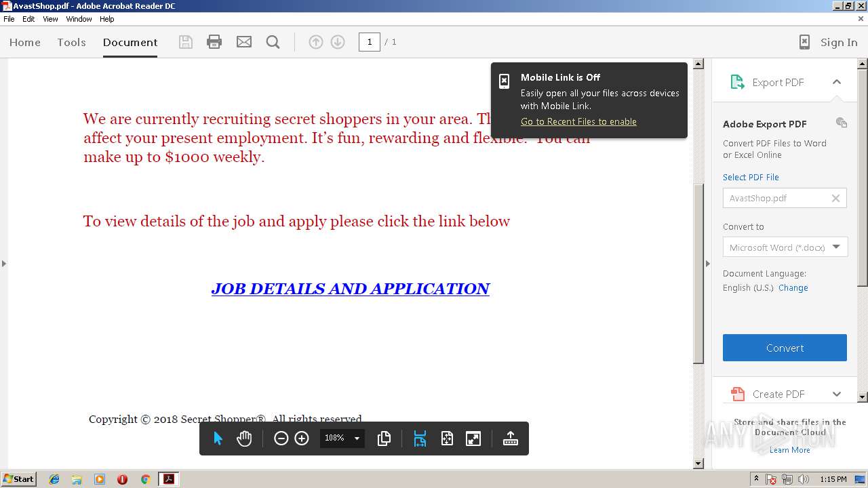Screen dimensions: 868x488
Task: Zoom in with plus button
Action: 302,439
